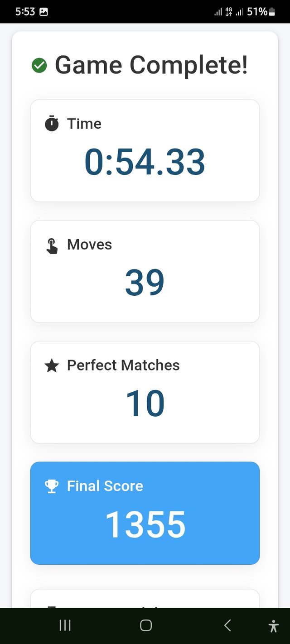This screenshot has height=644, width=290.
Task: Tap the 0:54.33 time value
Action: tap(145, 162)
